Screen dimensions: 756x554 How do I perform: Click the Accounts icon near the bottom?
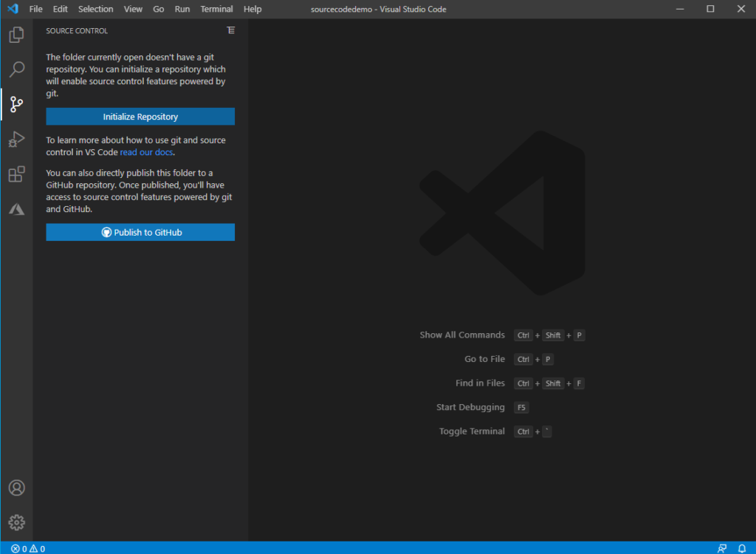16,488
